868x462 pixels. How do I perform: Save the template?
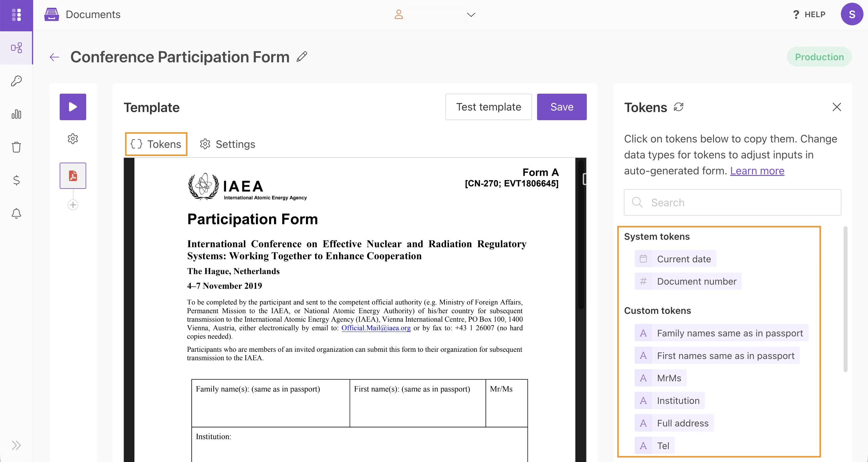[562, 107]
